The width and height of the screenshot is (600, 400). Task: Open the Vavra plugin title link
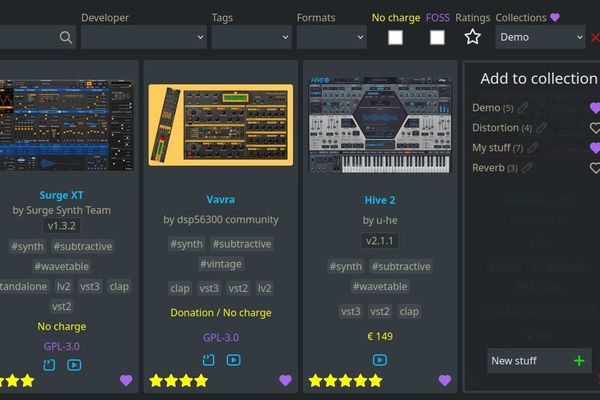point(220,199)
